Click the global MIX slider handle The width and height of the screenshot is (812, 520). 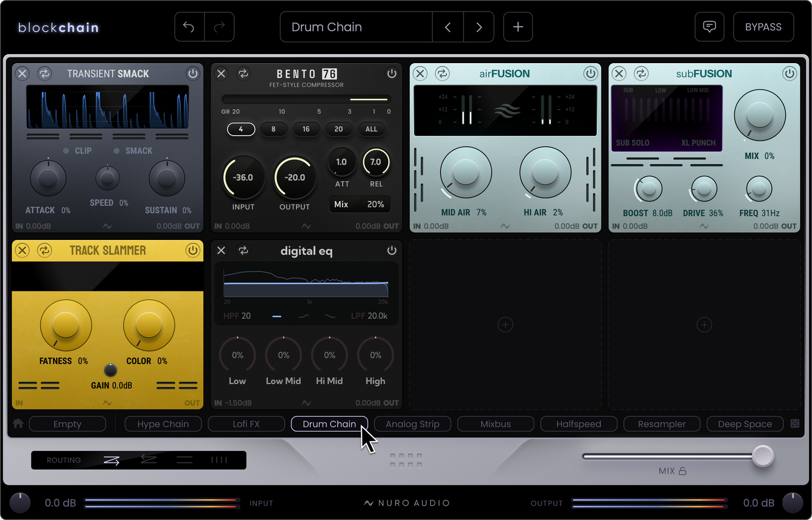[763, 456]
